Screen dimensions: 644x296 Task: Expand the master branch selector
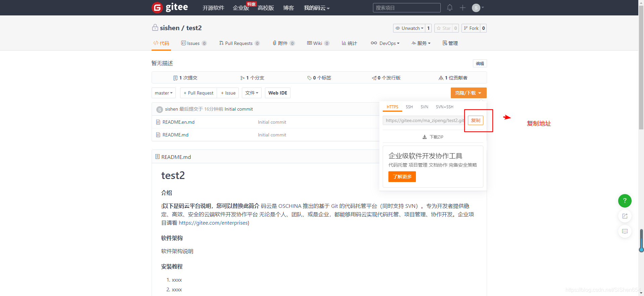[x=164, y=93]
